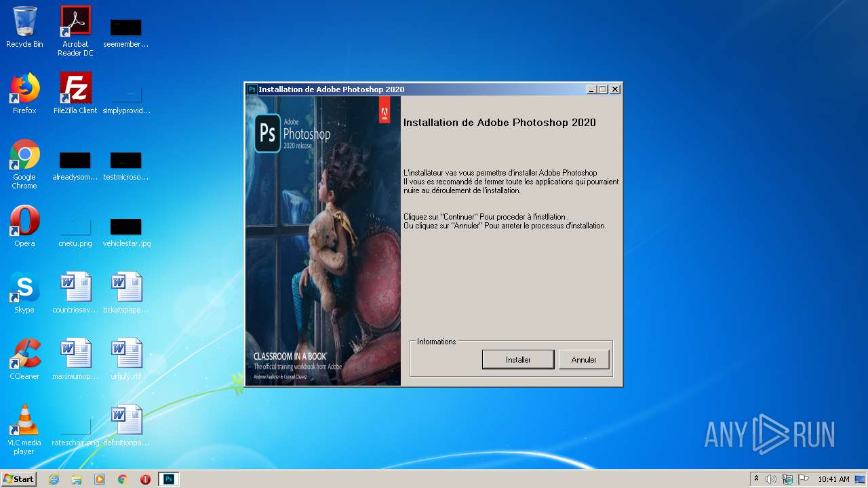Show hidden system tray icons
Screen dimensions: 868x488
756,479
